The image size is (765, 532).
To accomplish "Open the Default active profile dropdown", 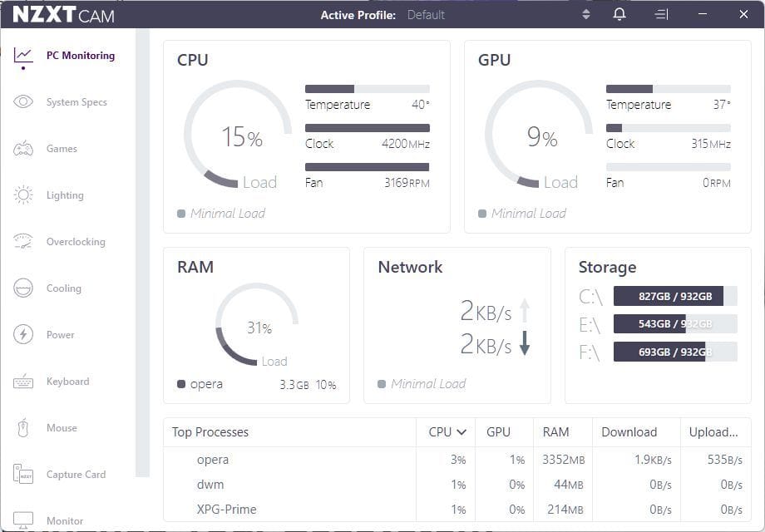I will 426,14.
